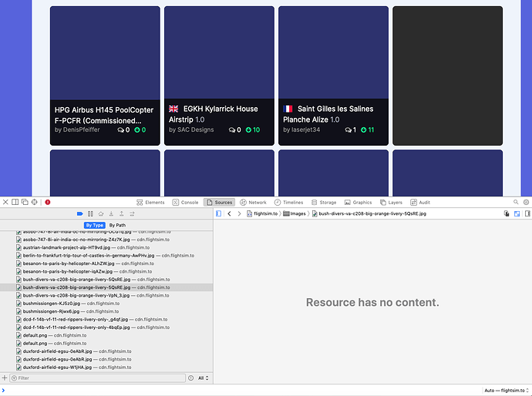The image size is (532, 396).
Task: Switch to the Timelines tab
Action: (288, 202)
